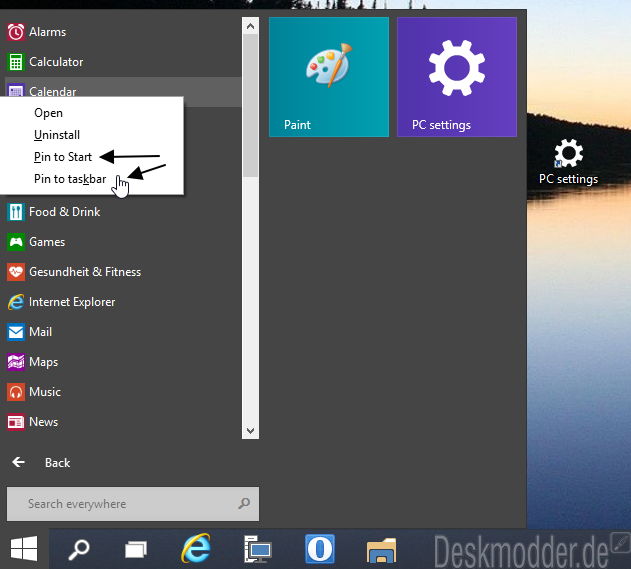
Task: Open Task View on the taskbar
Action: point(136,549)
